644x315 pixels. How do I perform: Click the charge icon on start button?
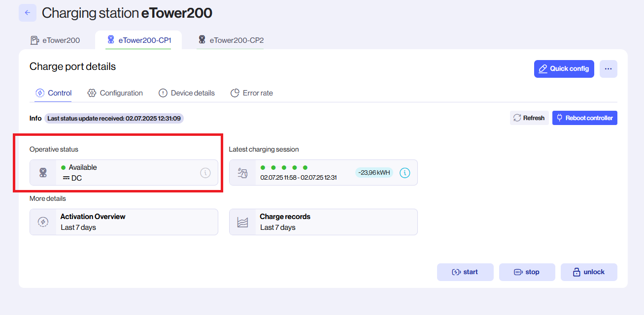point(456,272)
